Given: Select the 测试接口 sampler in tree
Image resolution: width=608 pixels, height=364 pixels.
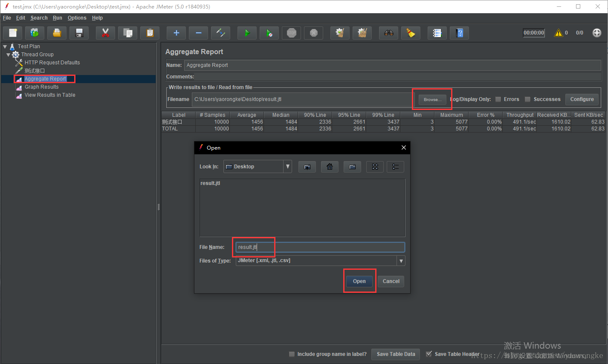Looking at the screenshot, I should point(35,71).
